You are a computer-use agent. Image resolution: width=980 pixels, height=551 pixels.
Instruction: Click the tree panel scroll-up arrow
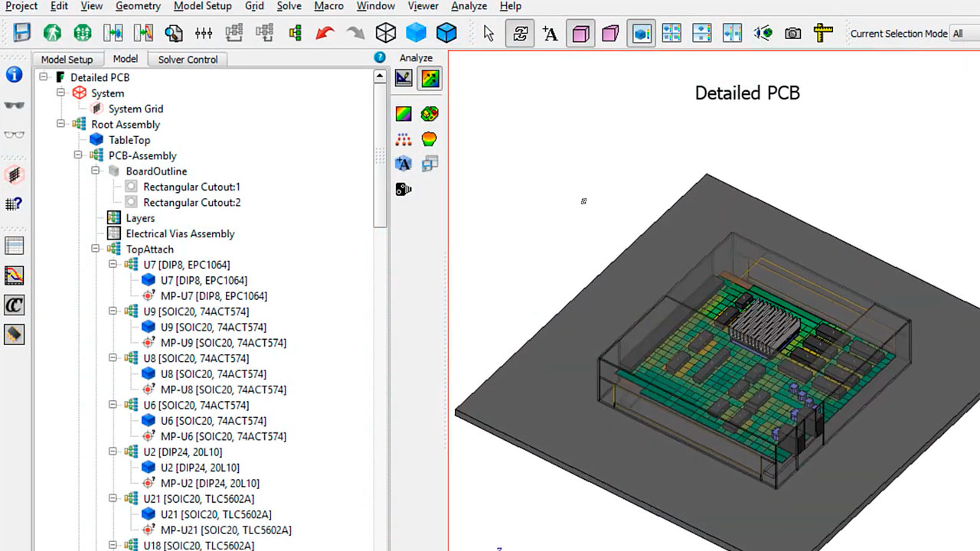click(380, 77)
